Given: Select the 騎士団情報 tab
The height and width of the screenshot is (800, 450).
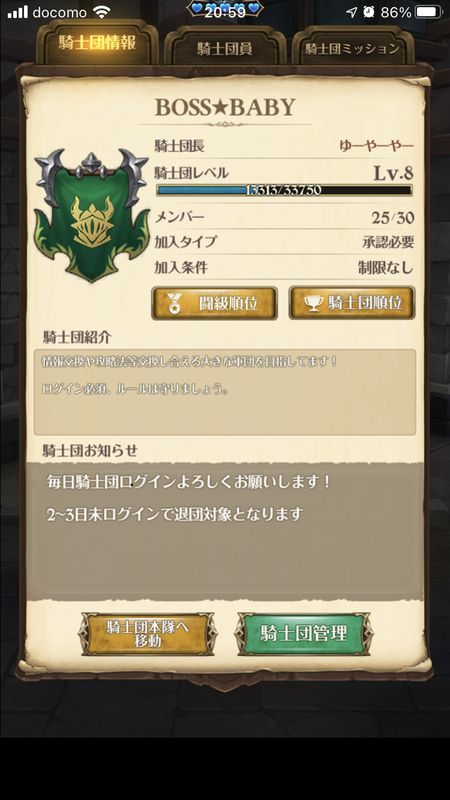Looking at the screenshot, I should (x=97, y=44).
